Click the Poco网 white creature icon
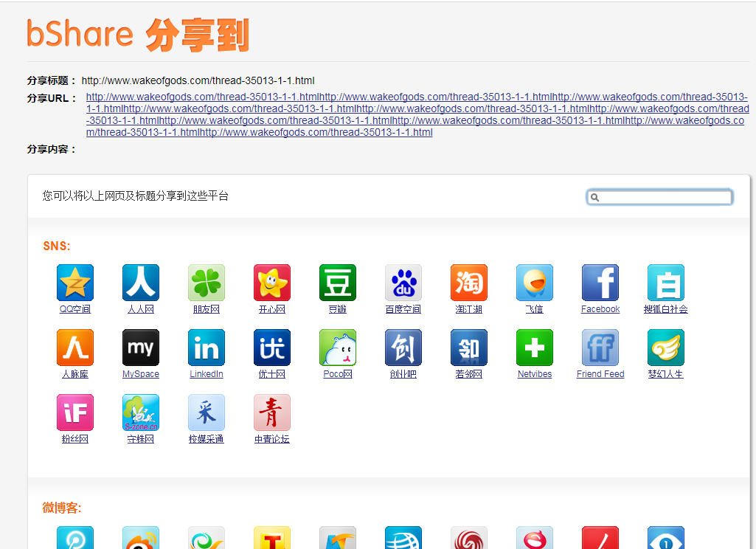Viewport: 756px width, 549px height. pyautogui.click(x=338, y=348)
